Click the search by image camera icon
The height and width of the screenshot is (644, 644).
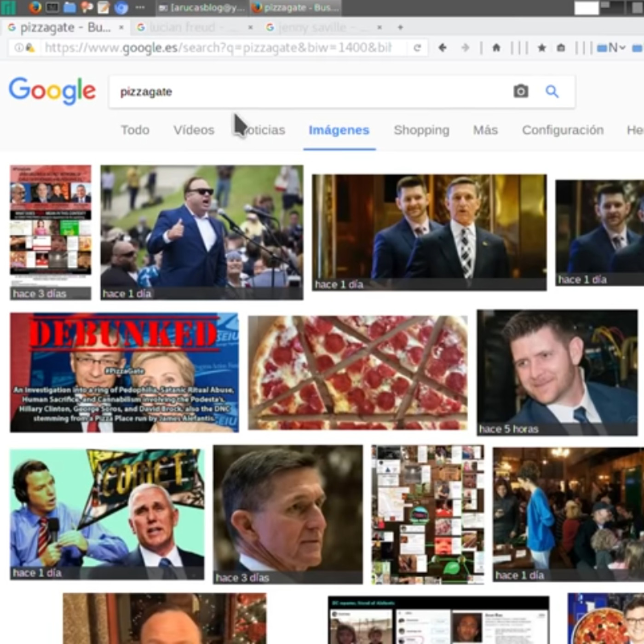(520, 91)
